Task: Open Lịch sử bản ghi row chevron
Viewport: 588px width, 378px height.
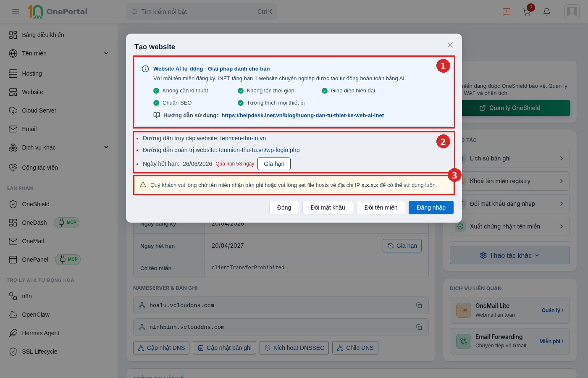Action: click(x=562, y=158)
